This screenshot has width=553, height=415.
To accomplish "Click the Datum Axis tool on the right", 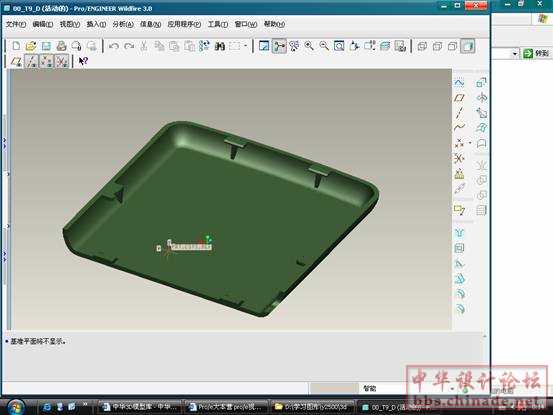I will click(459, 113).
